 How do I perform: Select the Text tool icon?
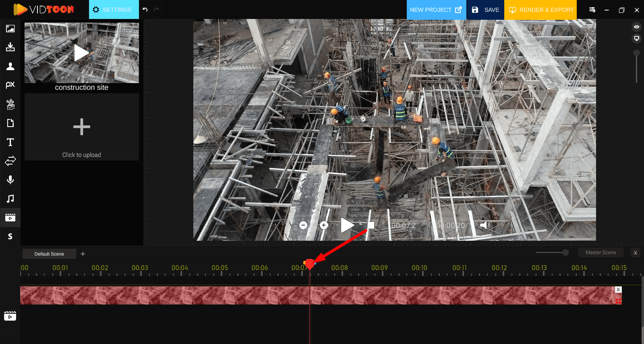point(10,142)
